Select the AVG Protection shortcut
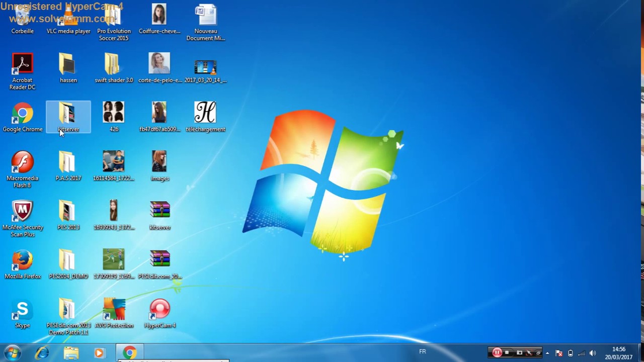 pyautogui.click(x=114, y=314)
